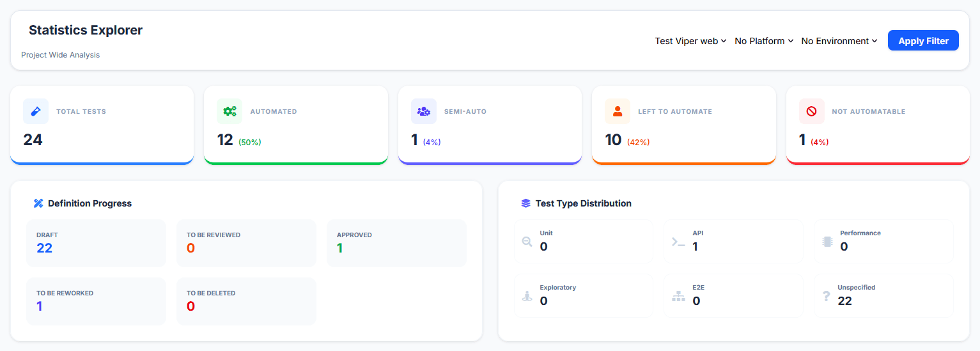Image resolution: width=980 pixels, height=351 pixels.
Task: Click the Unit magnifier icon
Action: pyautogui.click(x=527, y=242)
